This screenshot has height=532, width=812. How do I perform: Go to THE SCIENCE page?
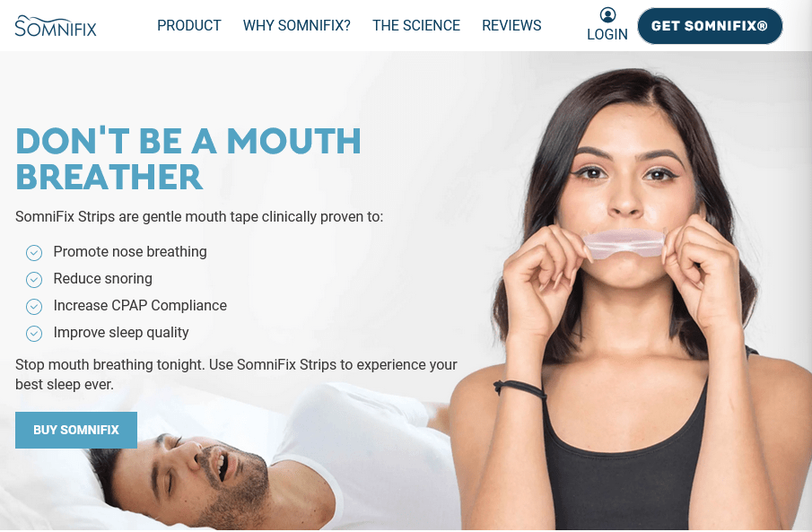coord(416,25)
